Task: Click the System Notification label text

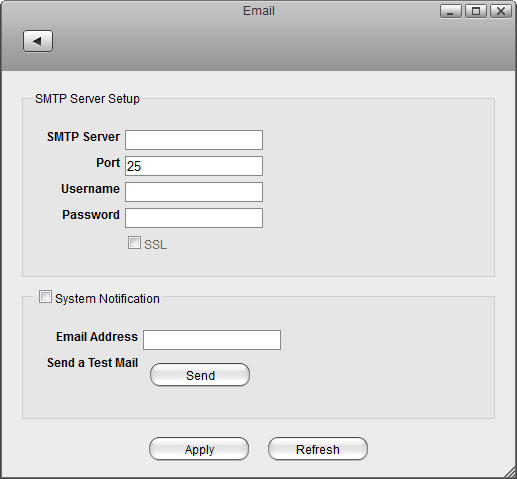Action: pyautogui.click(x=107, y=299)
